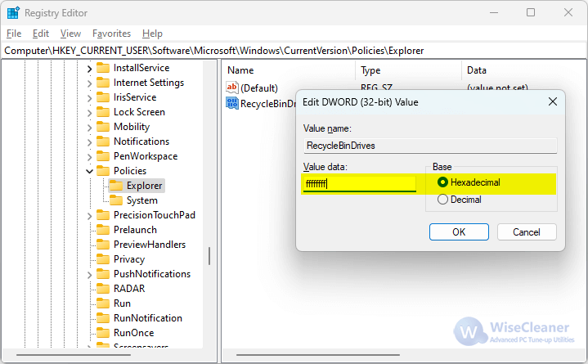Expand the PrecisionTouchPad key
Screen dimensions: 588x364
(x=89, y=216)
